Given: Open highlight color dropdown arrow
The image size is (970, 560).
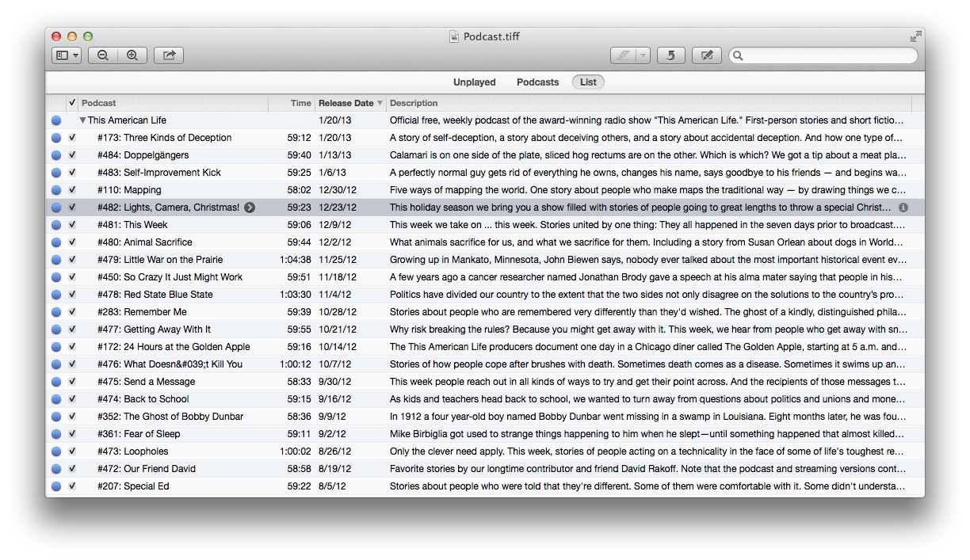Looking at the screenshot, I should [x=643, y=55].
